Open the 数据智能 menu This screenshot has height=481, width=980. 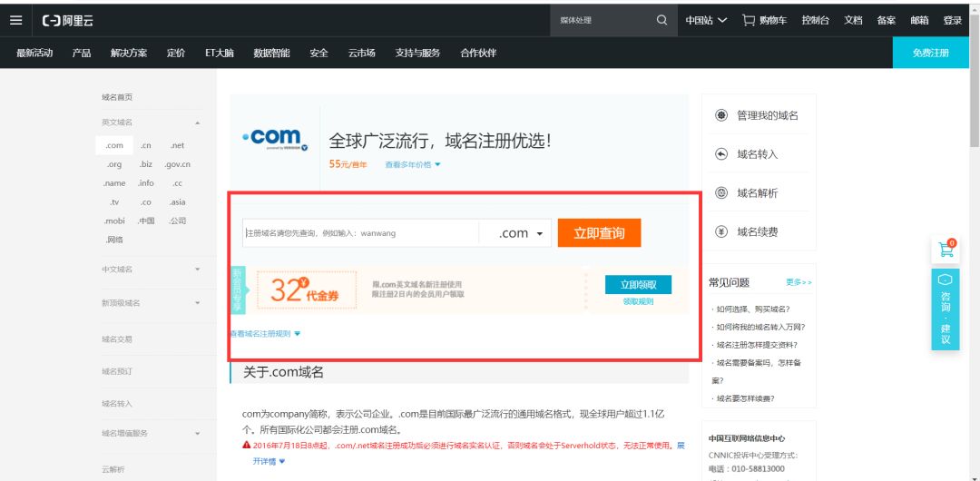(272, 54)
